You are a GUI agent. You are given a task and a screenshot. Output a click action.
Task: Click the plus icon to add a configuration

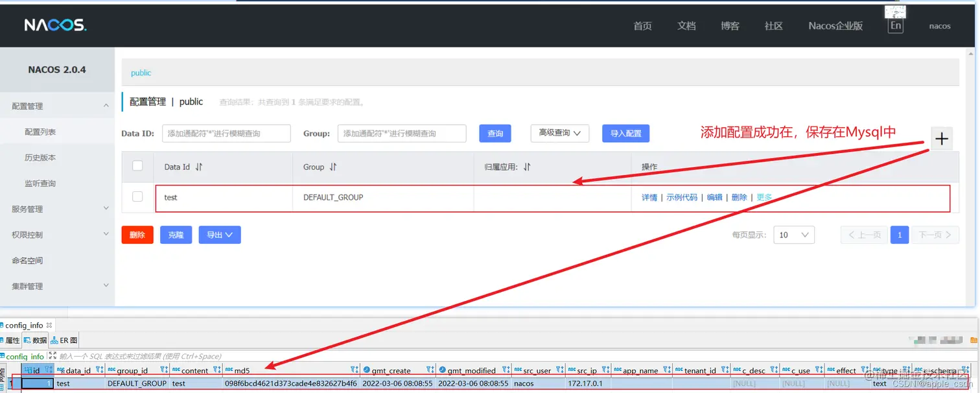[941, 137]
